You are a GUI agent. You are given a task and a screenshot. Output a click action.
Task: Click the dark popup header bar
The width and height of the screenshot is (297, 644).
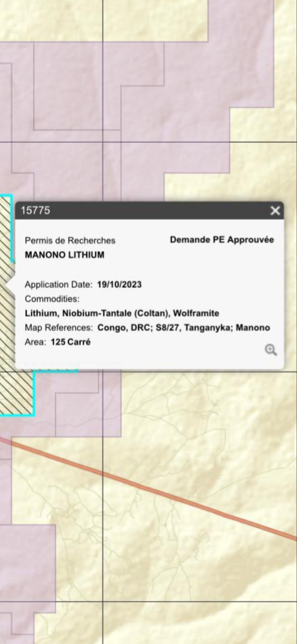point(151,211)
